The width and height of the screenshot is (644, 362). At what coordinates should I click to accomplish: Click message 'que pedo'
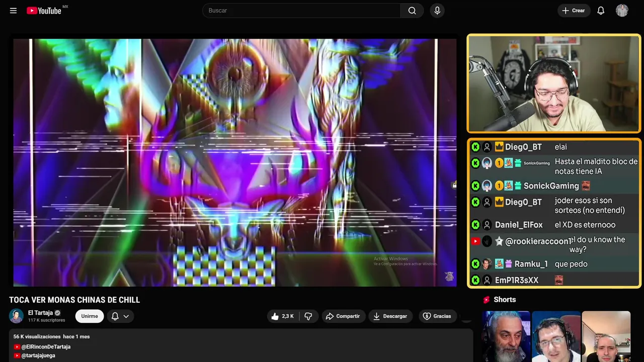tap(571, 264)
